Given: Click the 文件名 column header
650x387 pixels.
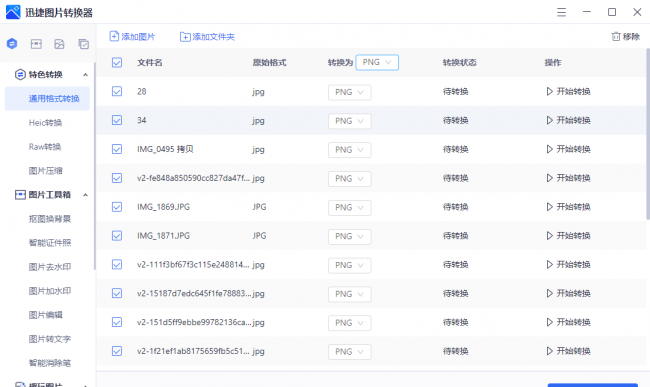Looking at the screenshot, I should click(x=150, y=63).
